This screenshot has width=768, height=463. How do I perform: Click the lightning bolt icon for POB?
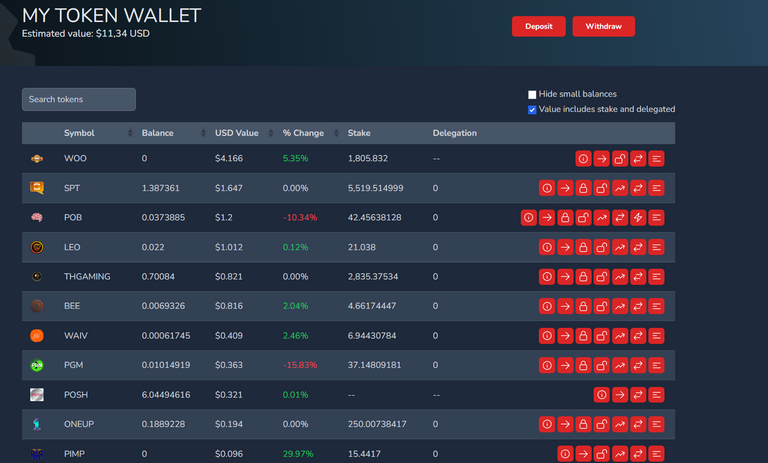(x=638, y=217)
